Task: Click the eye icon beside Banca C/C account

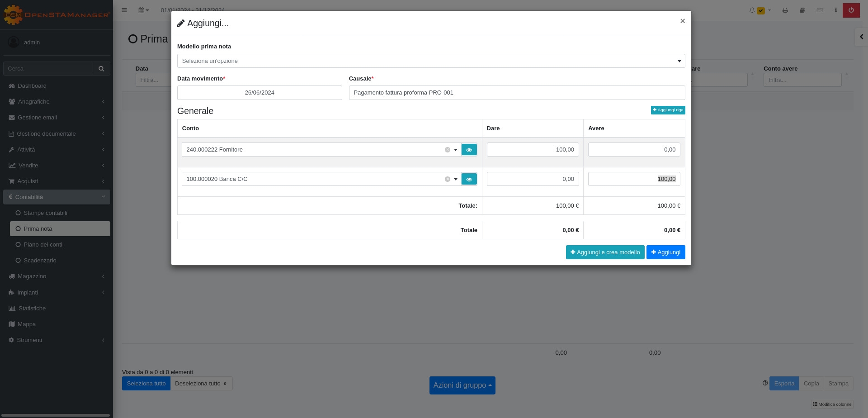Action: click(x=469, y=179)
